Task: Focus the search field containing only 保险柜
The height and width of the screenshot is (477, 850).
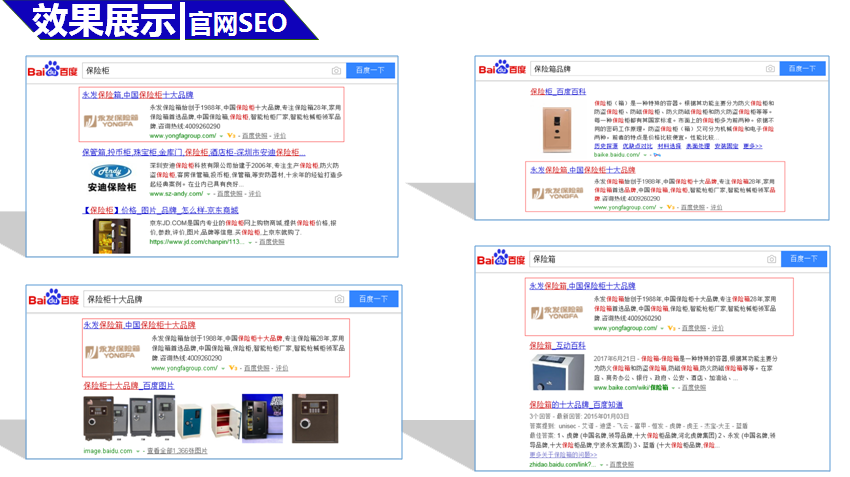Action: point(214,70)
